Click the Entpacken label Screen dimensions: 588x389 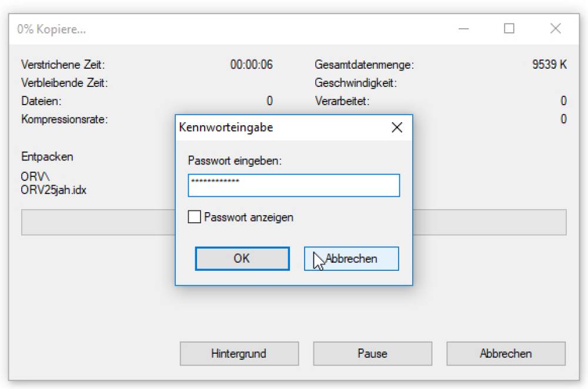pyautogui.click(x=47, y=157)
